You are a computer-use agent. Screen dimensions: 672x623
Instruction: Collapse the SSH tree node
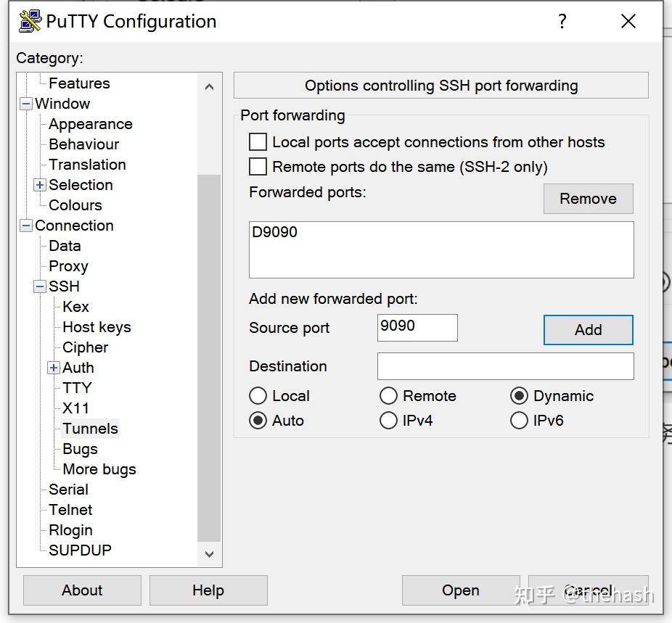tap(40, 286)
